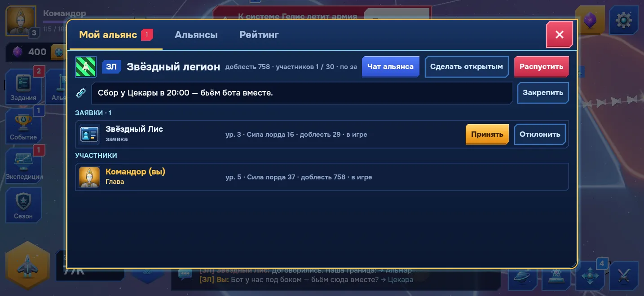The image size is (644, 296).
Task: Click the plus icon to add crystals
Action: click(58, 52)
